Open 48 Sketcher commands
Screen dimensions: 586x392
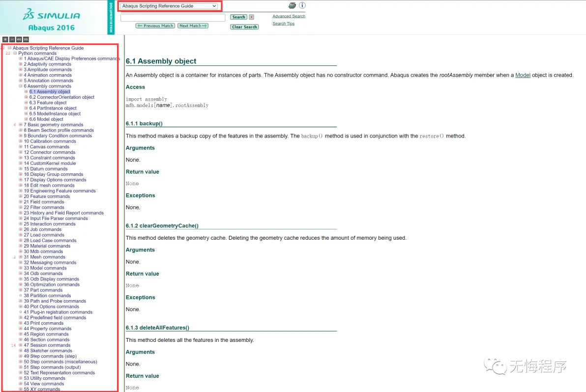coord(48,351)
